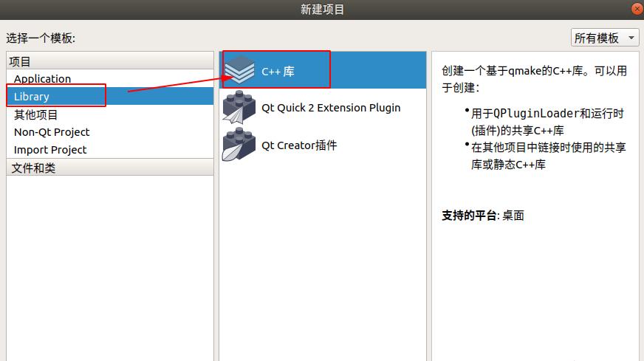Open the 所有模板 filter dropdown
This screenshot has width=644, height=361.
click(605, 38)
